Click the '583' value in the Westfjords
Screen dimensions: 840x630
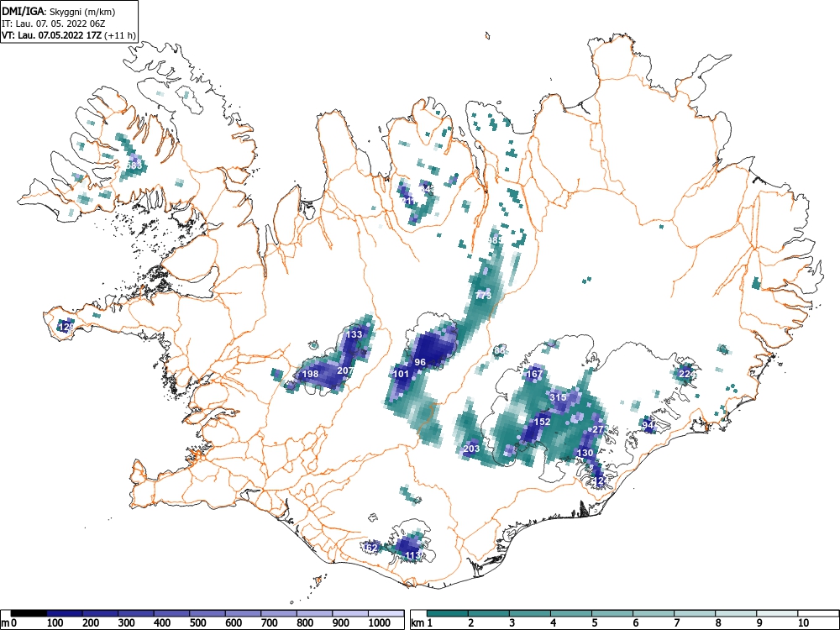134,165
